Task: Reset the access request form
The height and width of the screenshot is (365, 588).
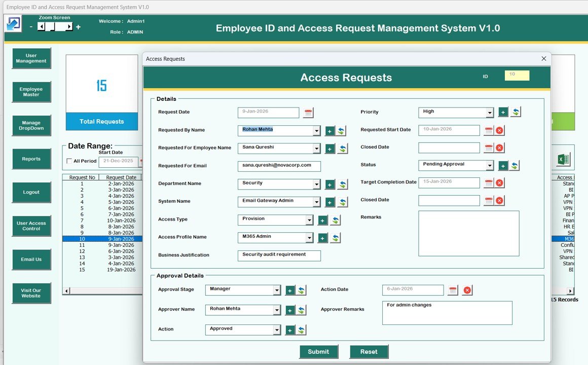Action: point(369,351)
